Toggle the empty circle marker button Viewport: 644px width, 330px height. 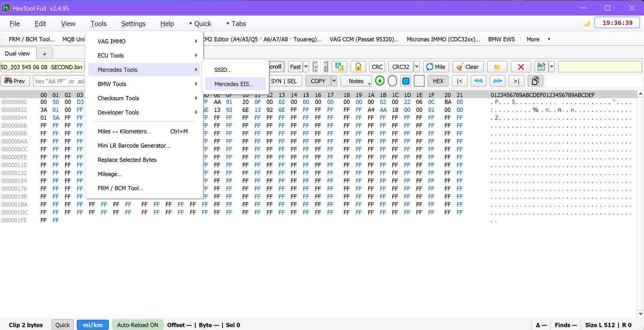(392, 81)
